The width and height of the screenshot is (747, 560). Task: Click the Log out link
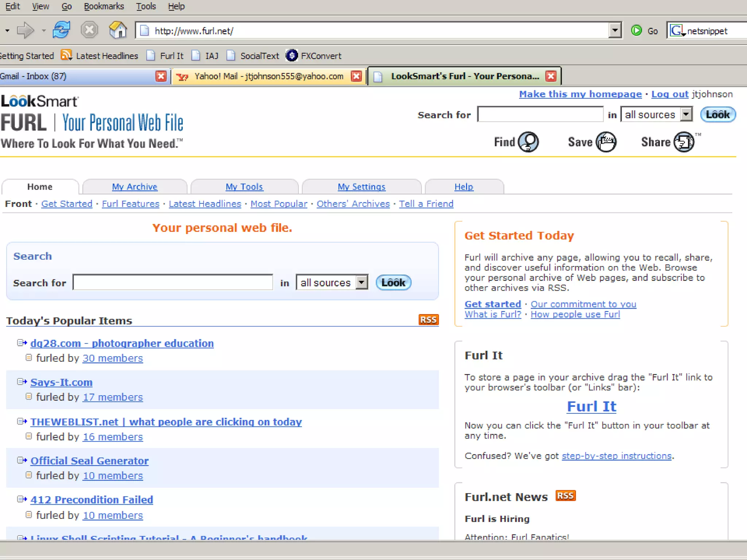point(670,94)
